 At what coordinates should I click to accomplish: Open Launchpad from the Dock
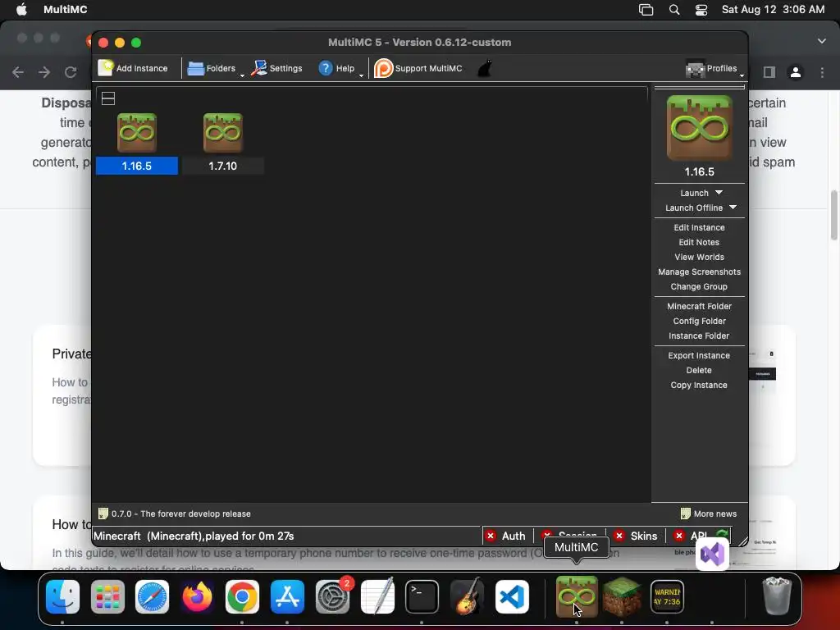[107, 596]
